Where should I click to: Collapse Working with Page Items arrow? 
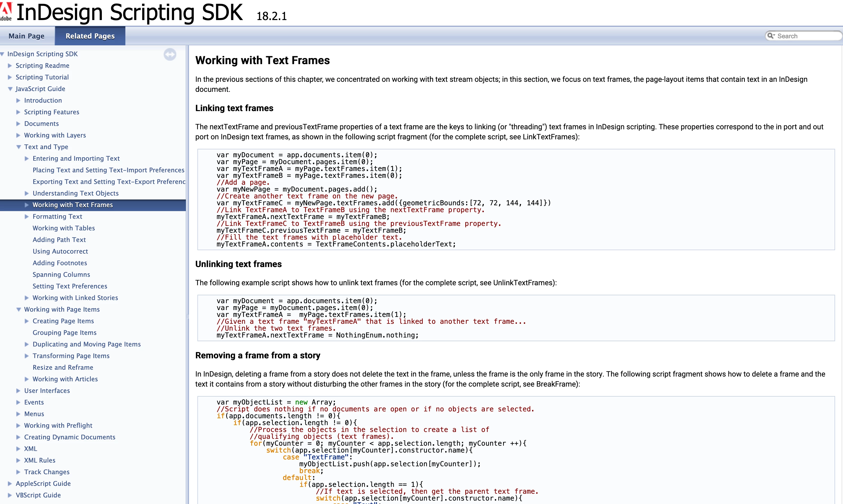pos(18,310)
